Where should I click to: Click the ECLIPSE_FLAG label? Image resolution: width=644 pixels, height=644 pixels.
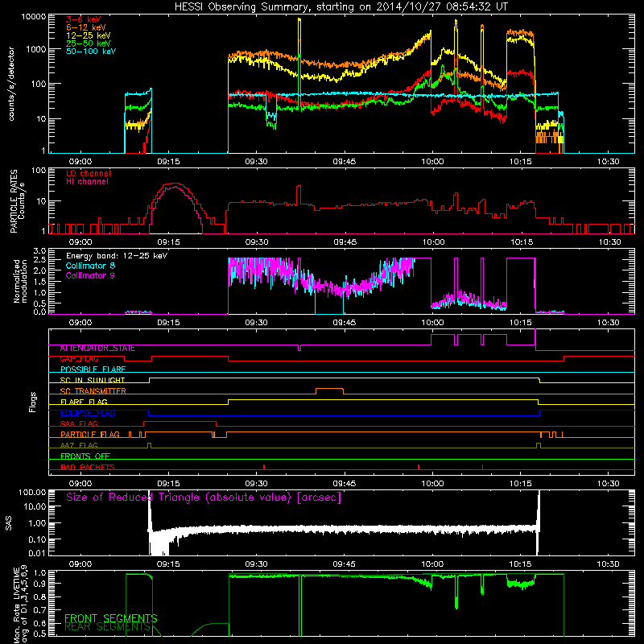point(88,413)
